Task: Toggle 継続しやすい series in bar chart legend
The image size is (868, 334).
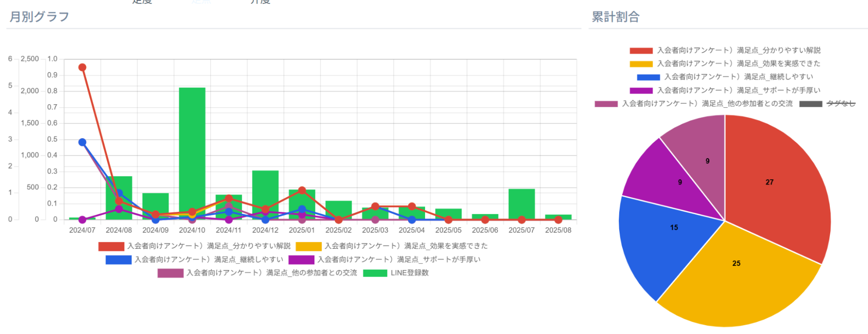Action: point(195,260)
